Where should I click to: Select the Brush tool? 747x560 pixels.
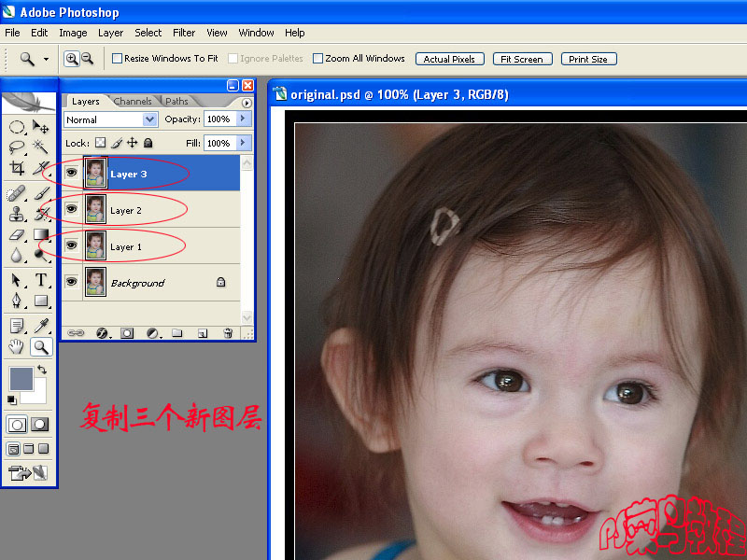pyautogui.click(x=40, y=194)
